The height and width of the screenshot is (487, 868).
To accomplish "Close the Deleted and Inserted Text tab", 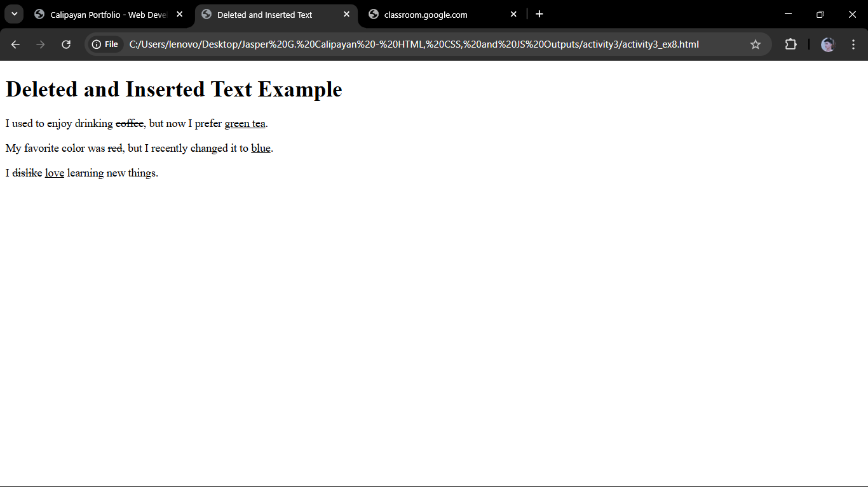I will 346,14.
